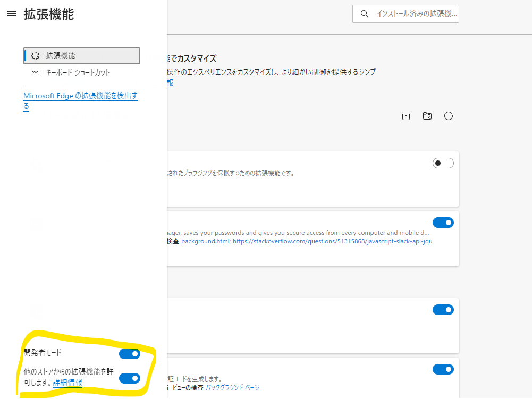532x399 pixels.
Task: Enable the disabled browsing protection extension toggle
Action: [443, 163]
